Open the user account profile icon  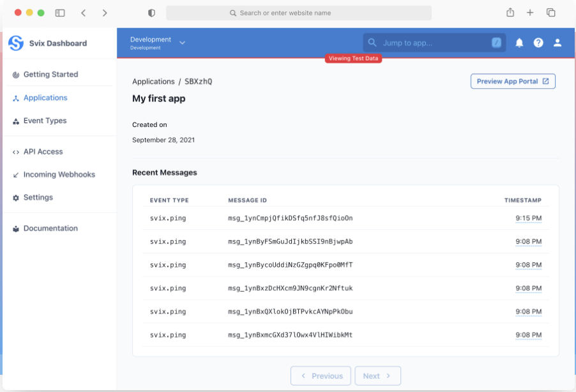point(557,43)
